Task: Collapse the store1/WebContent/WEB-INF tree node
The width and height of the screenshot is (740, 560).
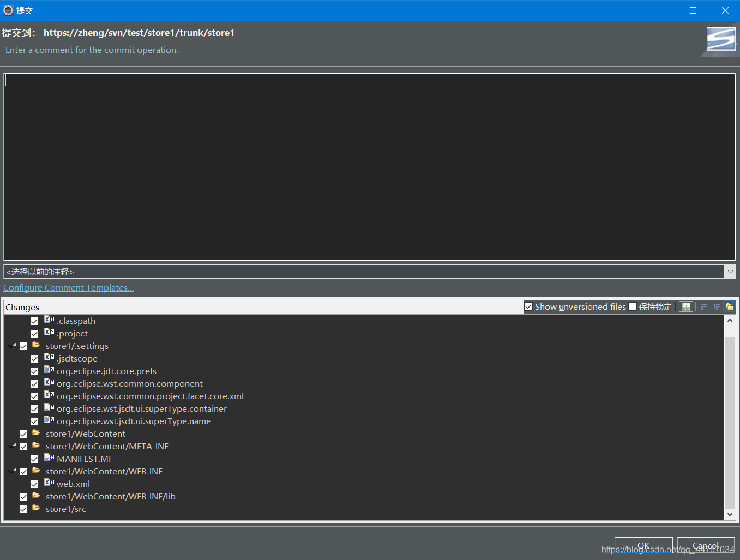Action: 13,471
